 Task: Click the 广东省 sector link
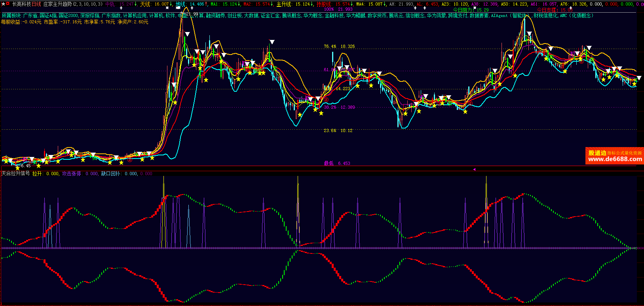30,16
